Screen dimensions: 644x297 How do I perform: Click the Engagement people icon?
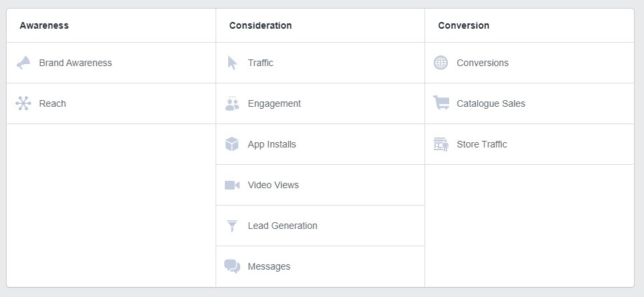pos(232,103)
